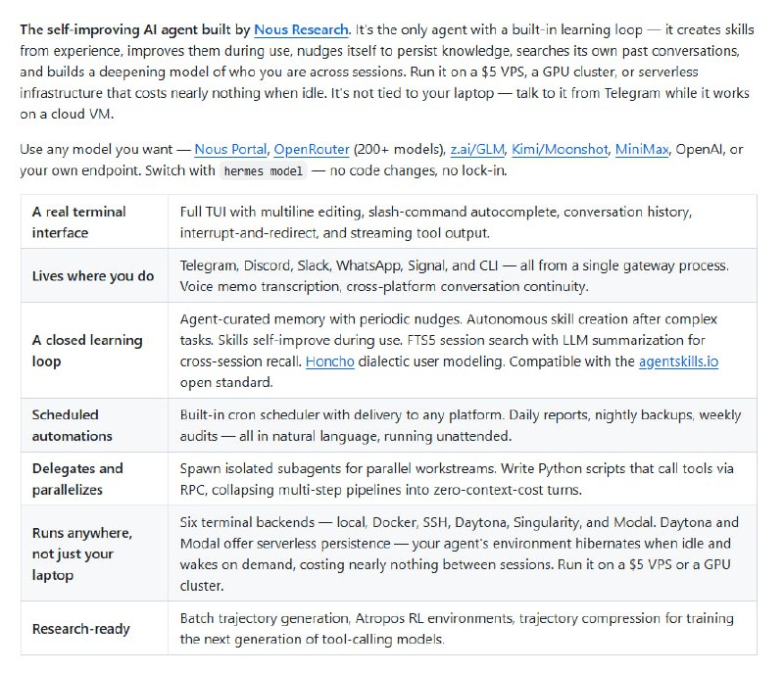
Task: Click the 'Full TUI with multiline editing' description cell
Action: pyautogui.click(x=436, y=222)
